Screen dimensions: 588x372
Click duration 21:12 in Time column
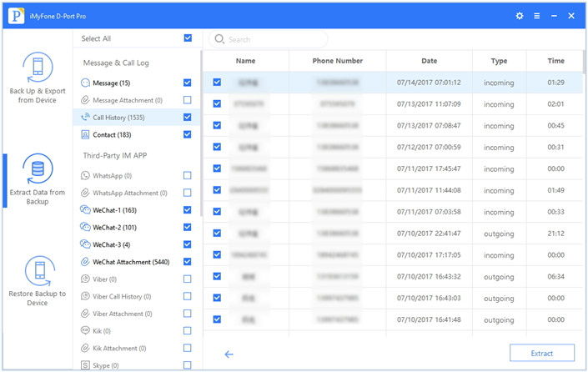555,234
